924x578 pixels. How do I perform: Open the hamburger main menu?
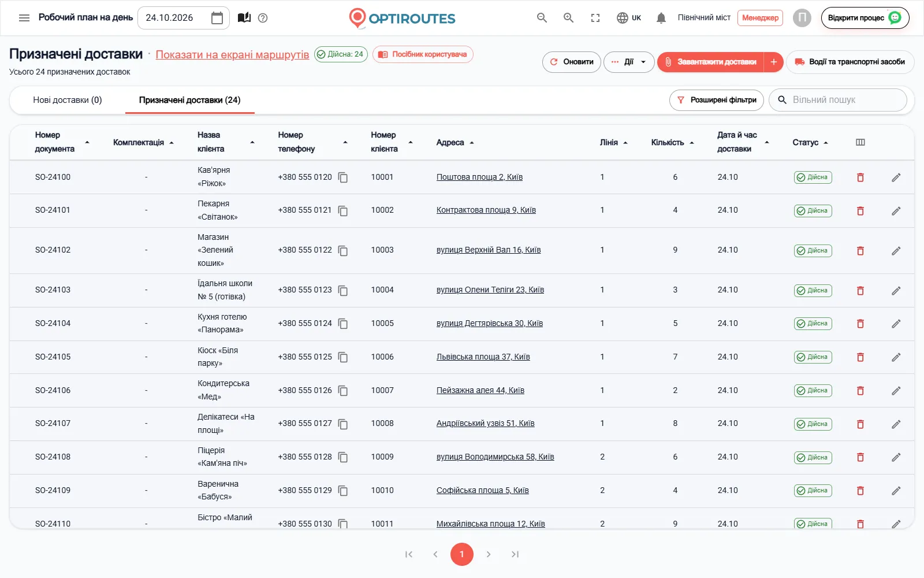coord(24,18)
